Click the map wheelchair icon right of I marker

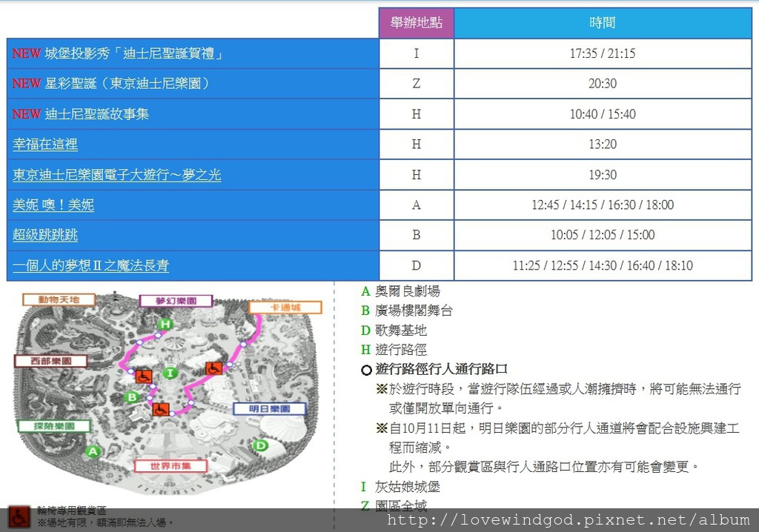(213, 368)
